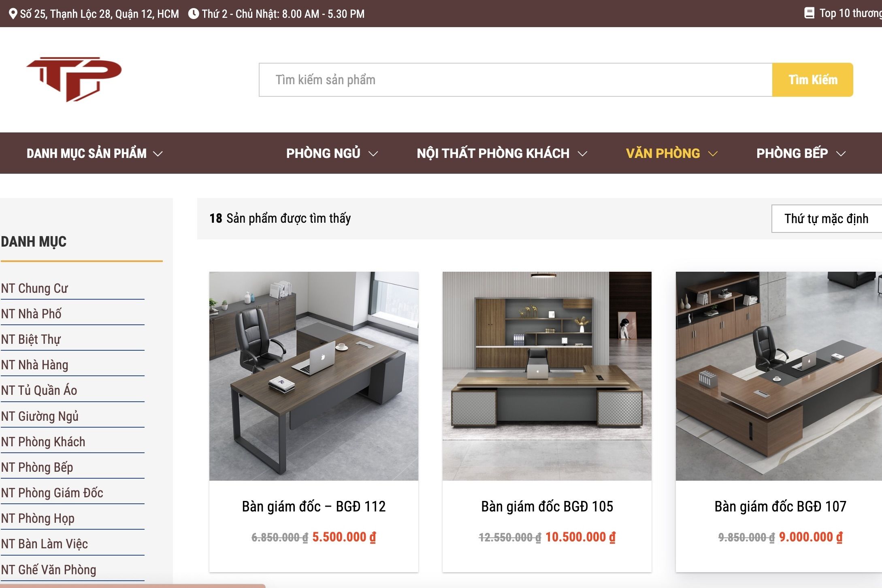The width and height of the screenshot is (882, 588).
Task: Go to NT Phòng Giám Đốc category
Action: coord(52,493)
